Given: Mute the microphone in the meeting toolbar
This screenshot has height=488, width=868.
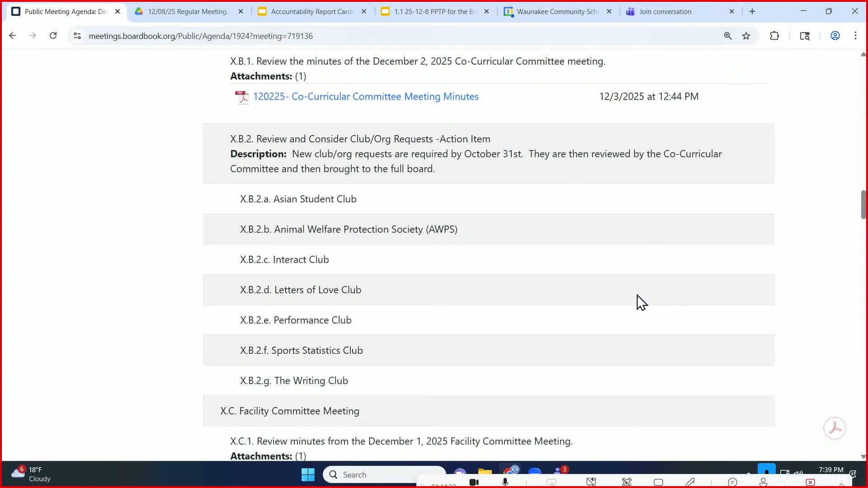Looking at the screenshot, I should click(x=505, y=482).
